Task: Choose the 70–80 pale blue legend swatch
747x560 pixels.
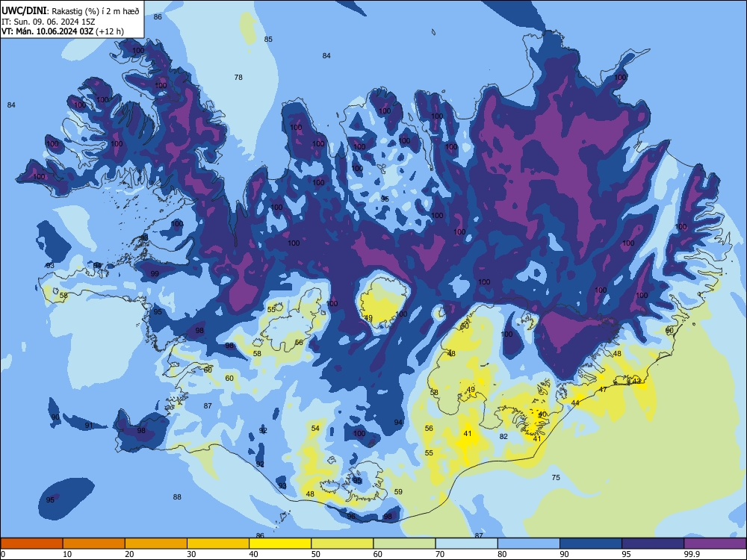Action: (x=466, y=544)
